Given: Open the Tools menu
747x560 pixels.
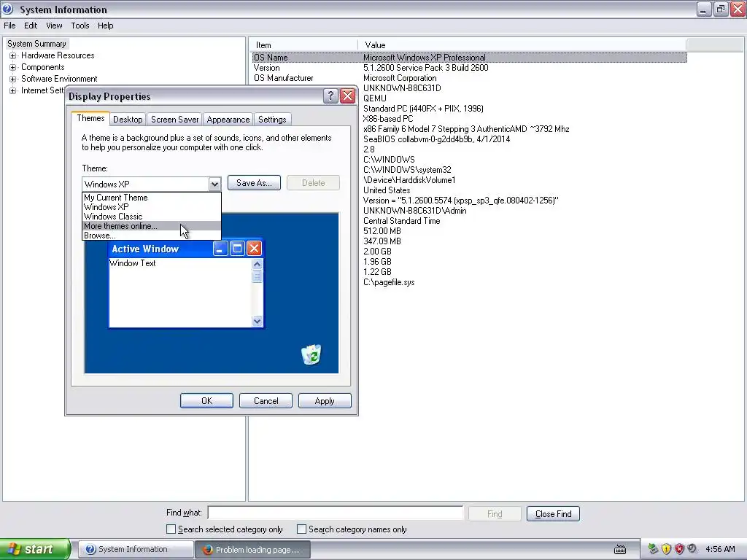Looking at the screenshot, I should coord(80,26).
